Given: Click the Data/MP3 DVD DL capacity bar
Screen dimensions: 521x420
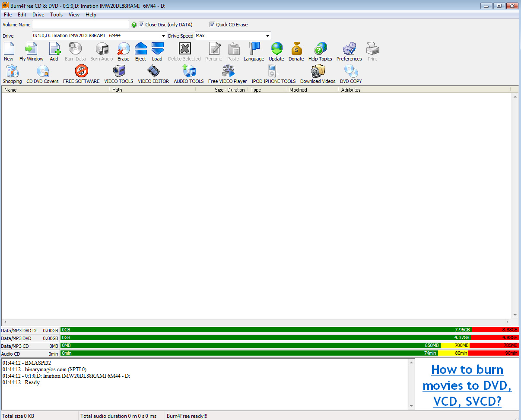Looking at the screenshot, I should coord(289,330).
